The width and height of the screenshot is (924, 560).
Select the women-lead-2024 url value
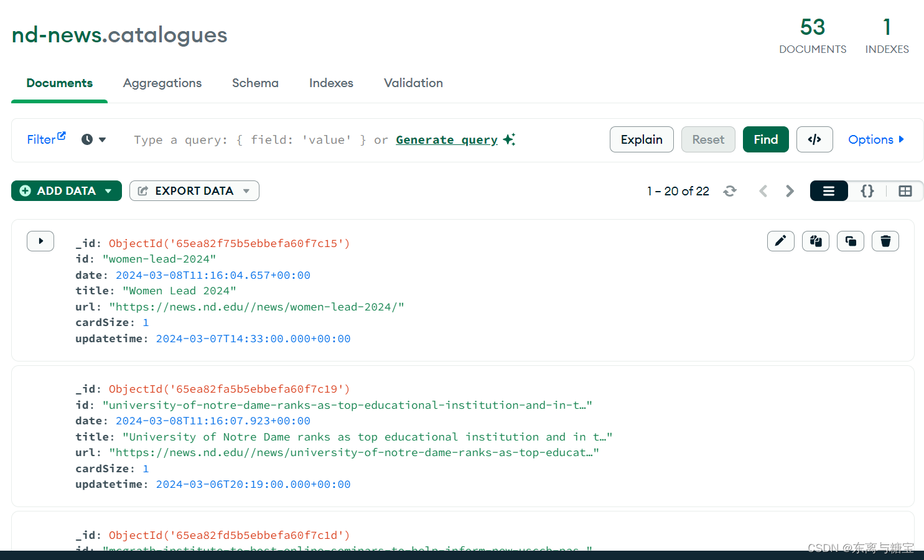point(256,307)
